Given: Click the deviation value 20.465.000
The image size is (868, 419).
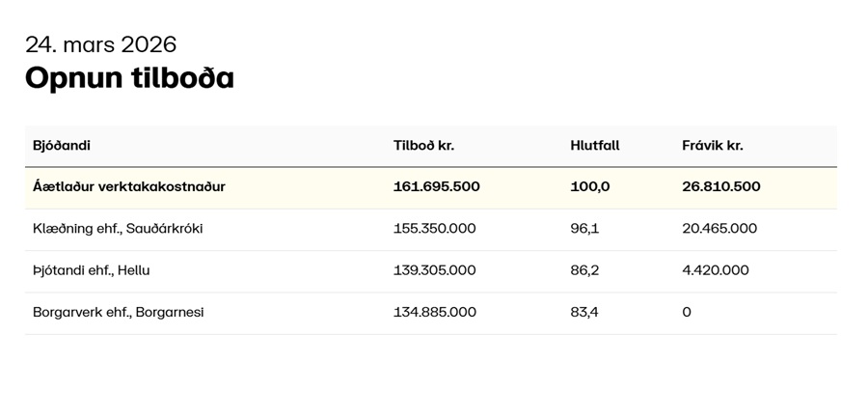Looking at the screenshot, I should pos(719,229).
